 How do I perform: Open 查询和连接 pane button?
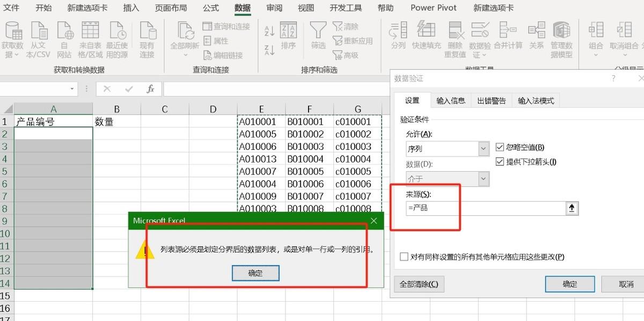tap(226, 26)
